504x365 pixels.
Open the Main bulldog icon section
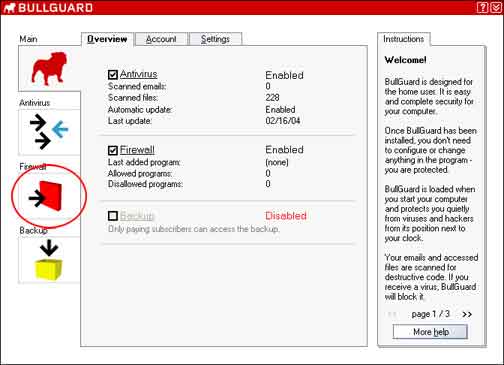click(49, 68)
